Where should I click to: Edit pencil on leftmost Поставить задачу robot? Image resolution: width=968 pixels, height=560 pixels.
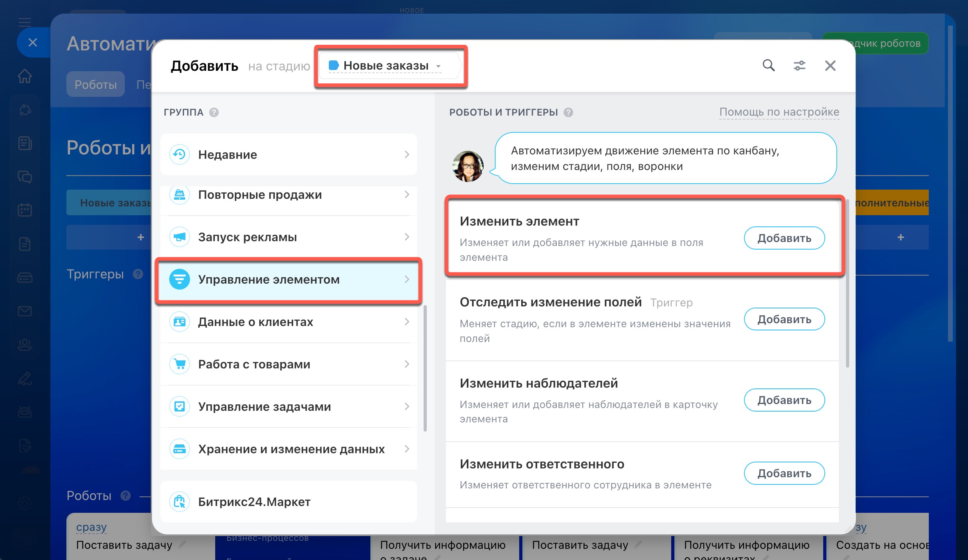(x=182, y=544)
